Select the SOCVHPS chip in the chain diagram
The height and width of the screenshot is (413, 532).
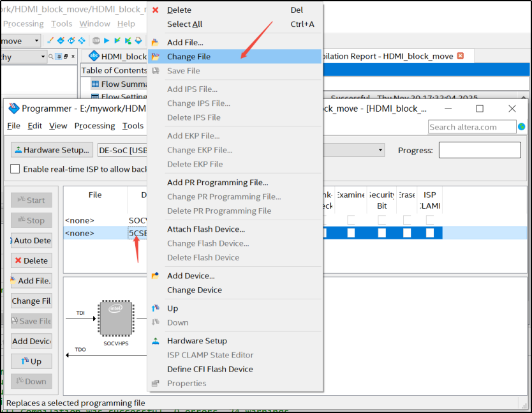point(116,319)
